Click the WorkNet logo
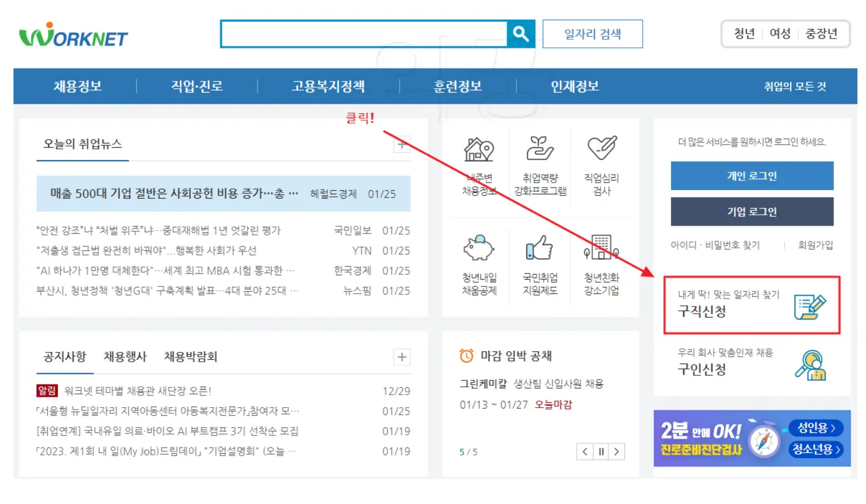The image size is (866, 504). (x=75, y=35)
